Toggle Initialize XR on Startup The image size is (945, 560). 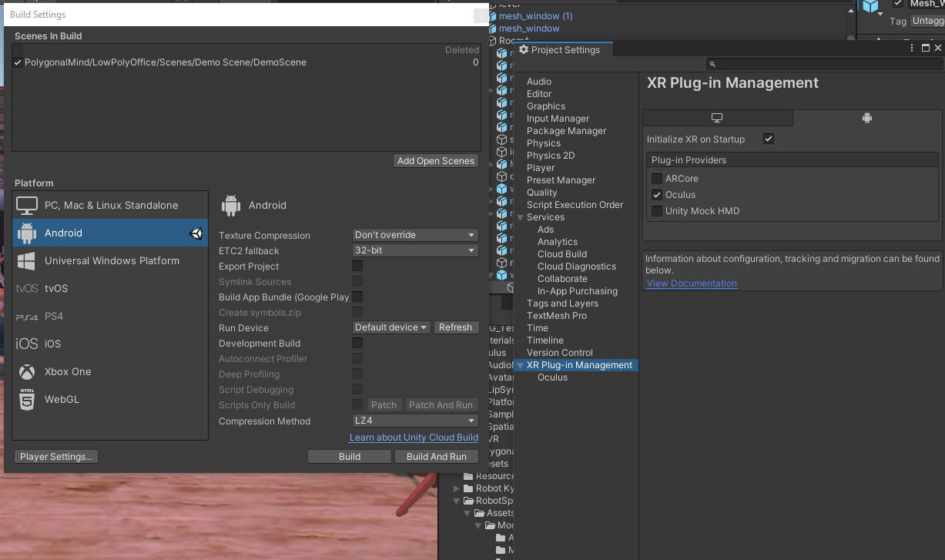pos(768,139)
